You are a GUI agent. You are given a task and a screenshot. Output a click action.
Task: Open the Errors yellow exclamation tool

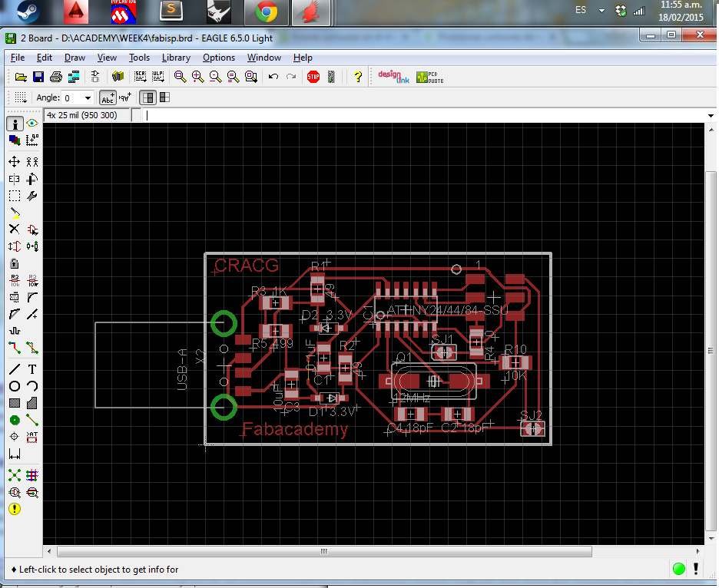click(x=15, y=509)
